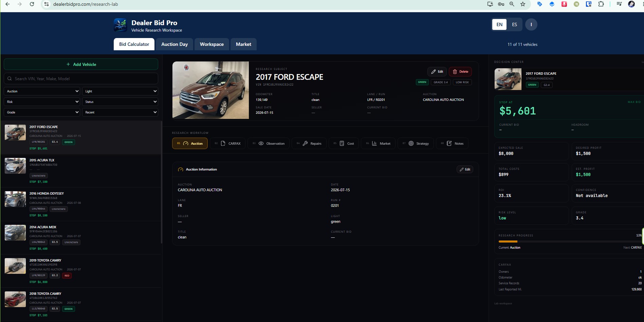Open the user avatar 'I' circle
The width and height of the screenshot is (644, 322).
(x=531, y=24)
